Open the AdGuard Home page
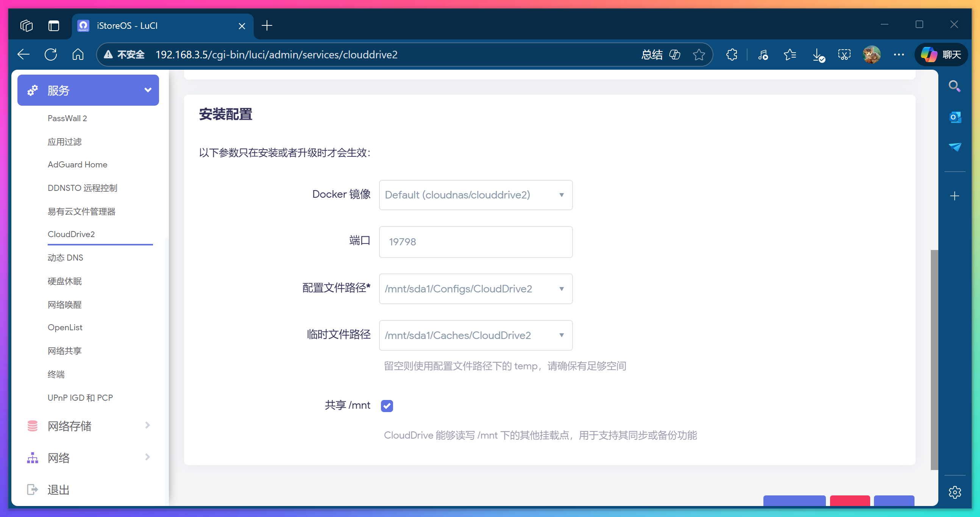 tap(77, 164)
